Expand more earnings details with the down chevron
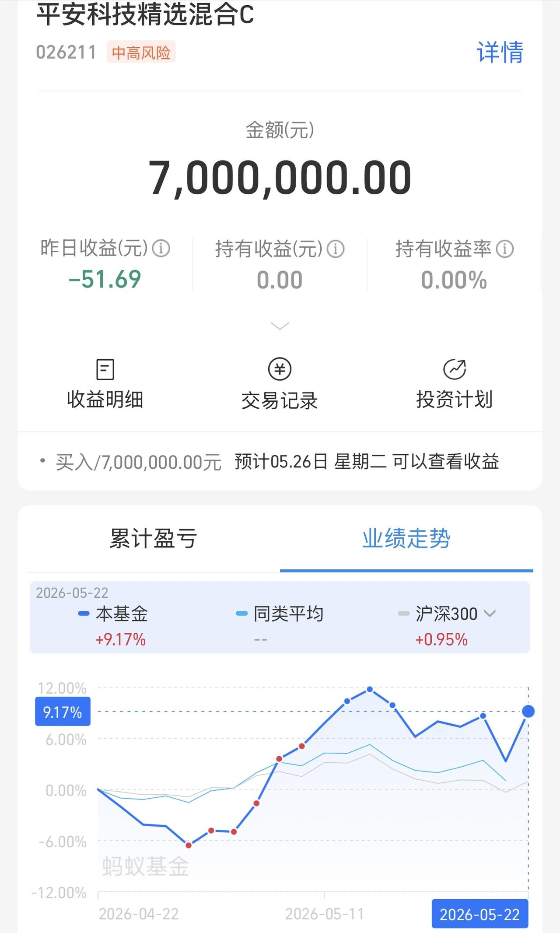This screenshot has width=560, height=933. 280,326
